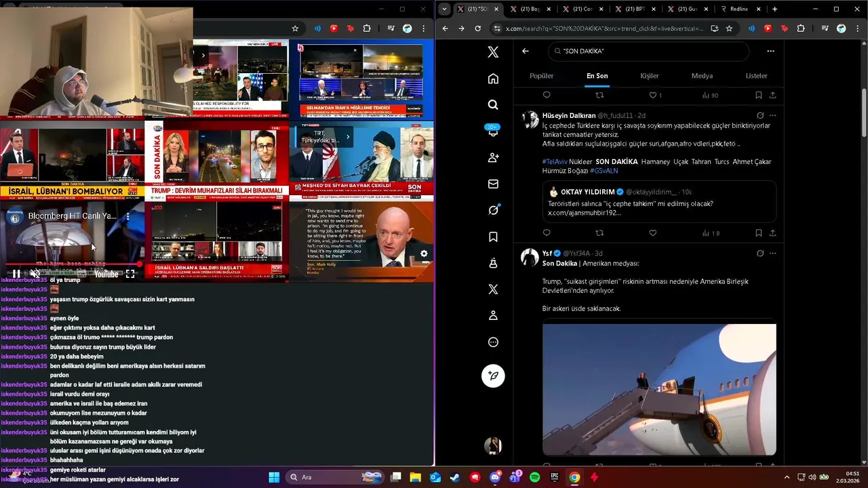Share Hüseyin Dalkıran's post
The image size is (868, 488).
click(772, 233)
